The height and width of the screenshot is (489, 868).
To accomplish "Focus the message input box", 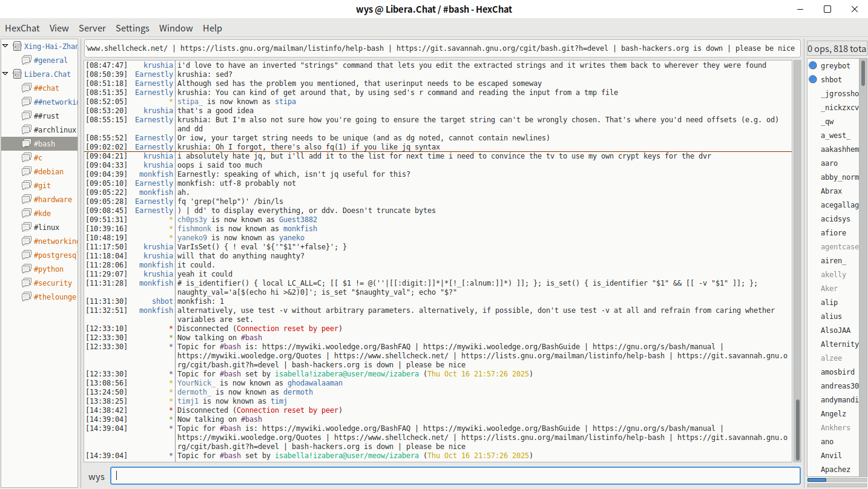I will click(455, 476).
